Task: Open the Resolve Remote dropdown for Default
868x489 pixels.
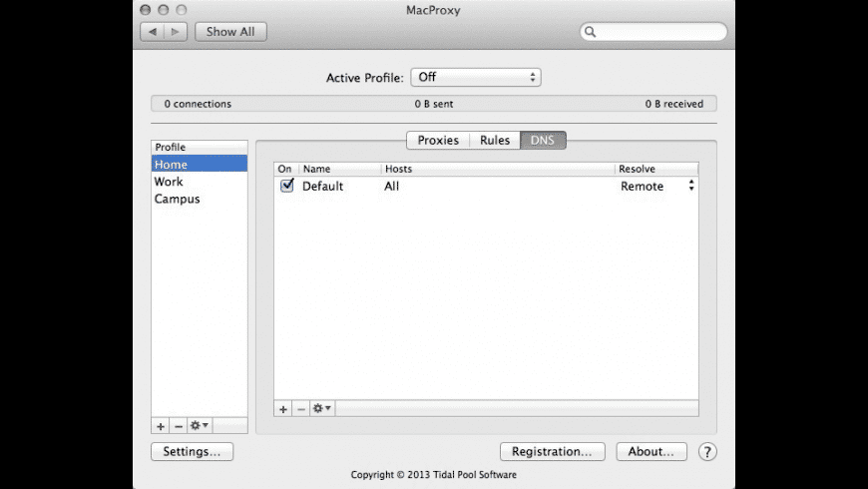Action: pos(657,186)
